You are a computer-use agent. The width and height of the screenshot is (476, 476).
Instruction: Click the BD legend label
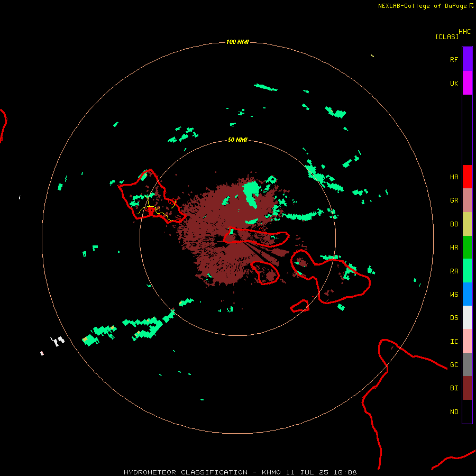[454, 224]
